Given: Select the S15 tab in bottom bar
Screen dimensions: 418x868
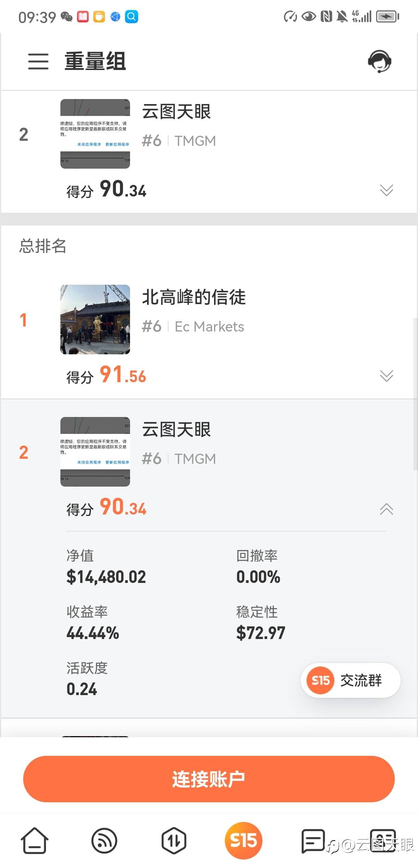Looking at the screenshot, I should tap(243, 840).
